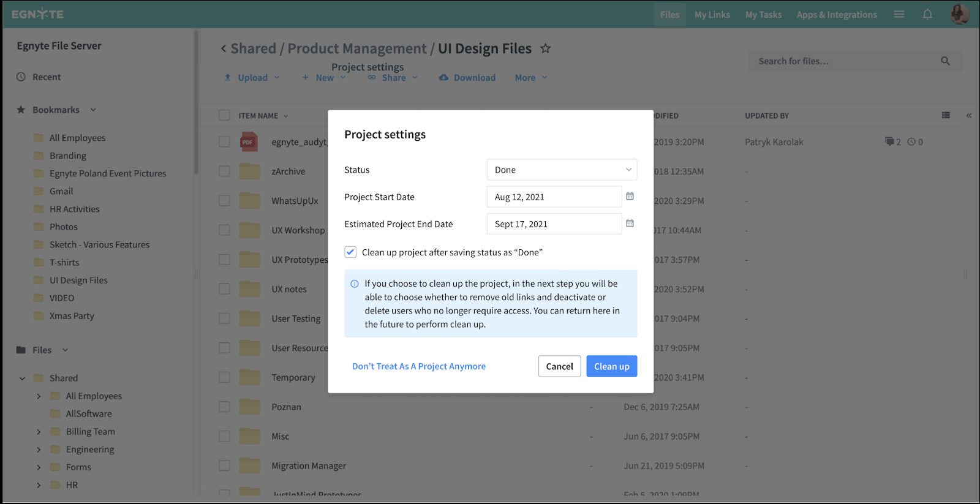This screenshot has width=980, height=504.
Task: Open Apps & Integrations menu
Action: (836, 15)
